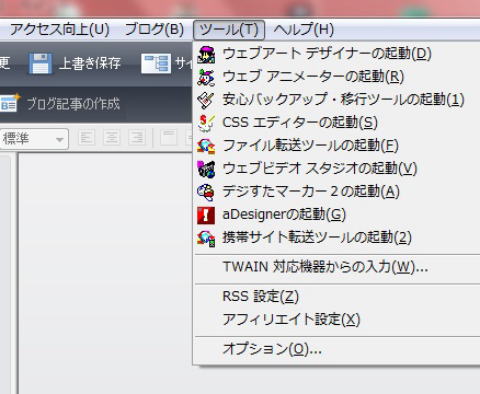This screenshot has height=394, width=480.
Task: Click the site structure icon in toolbar
Action: pyautogui.click(x=156, y=63)
